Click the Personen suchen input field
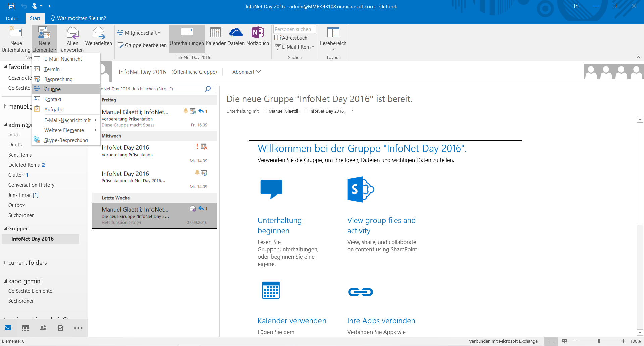The width and height of the screenshot is (644, 346). (x=295, y=29)
